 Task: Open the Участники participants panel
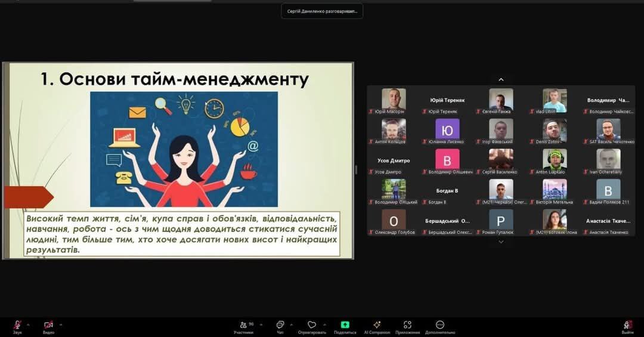242,325
